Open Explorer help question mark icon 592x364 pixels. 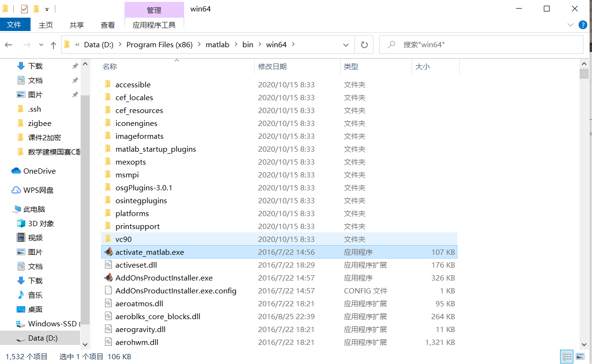pos(583,25)
